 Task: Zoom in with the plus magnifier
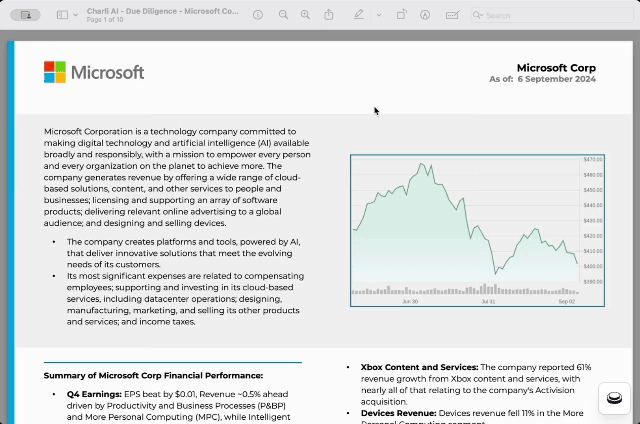(x=305, y=15)
